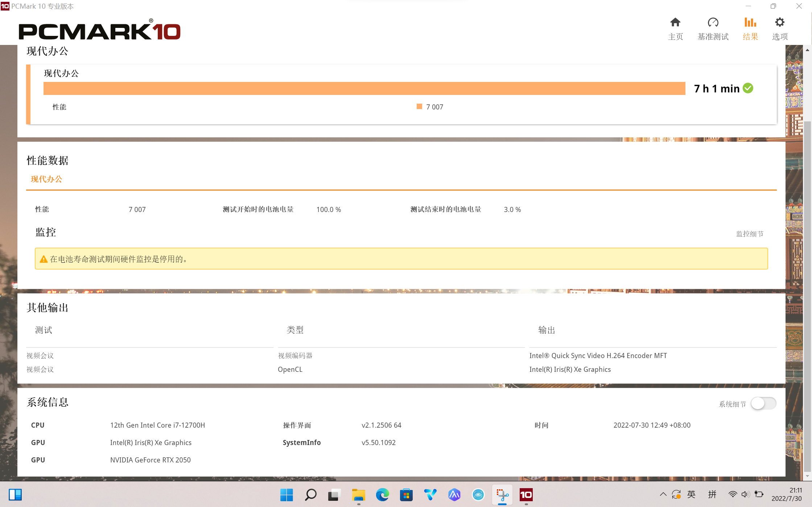Image resolution: width=812 pixels, height=507 pixels.
Task: Click the 拼 IME mode indicator
Action: tap(712, 494)
